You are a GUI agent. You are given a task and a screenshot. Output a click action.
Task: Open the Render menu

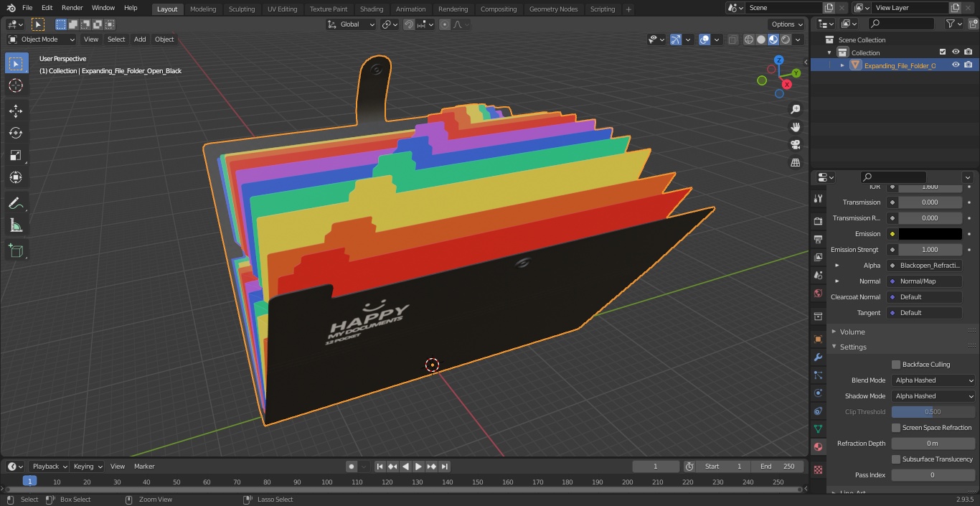[72, 8]
